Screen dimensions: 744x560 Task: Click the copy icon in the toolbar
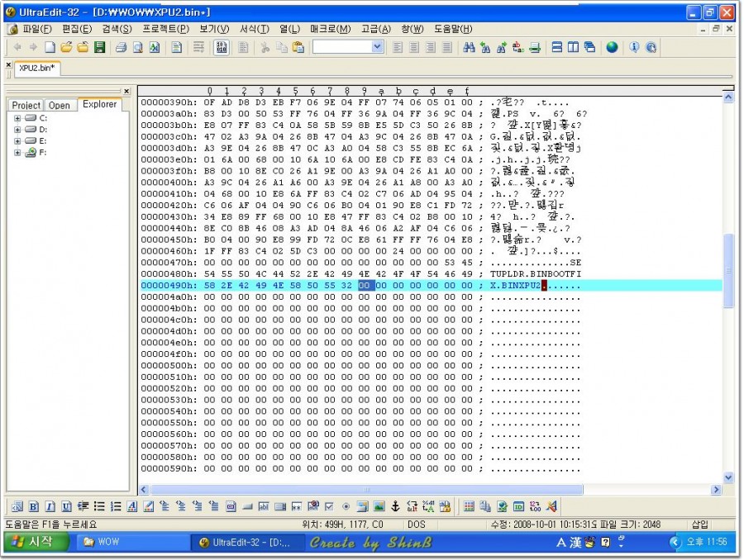[282, 47]
